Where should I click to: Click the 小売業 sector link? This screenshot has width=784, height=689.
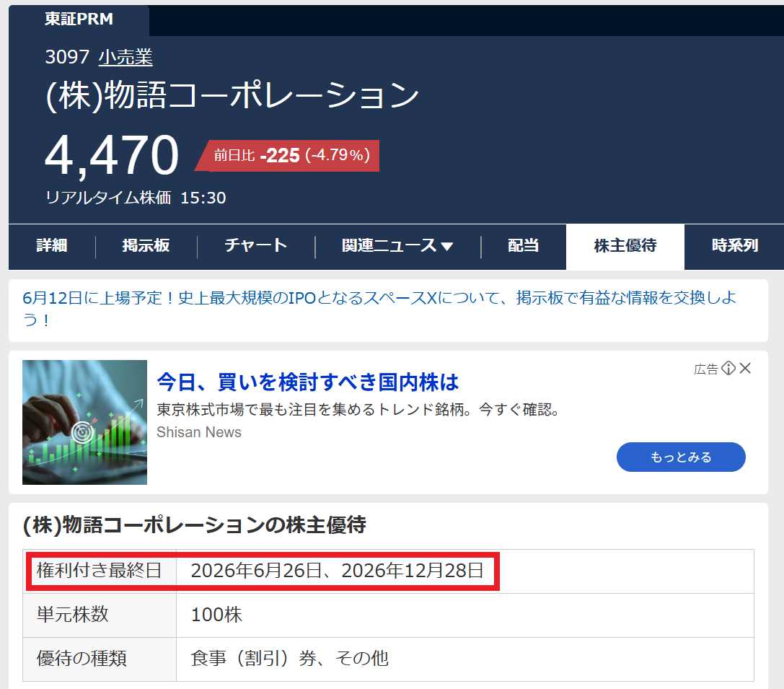[125, 57]
